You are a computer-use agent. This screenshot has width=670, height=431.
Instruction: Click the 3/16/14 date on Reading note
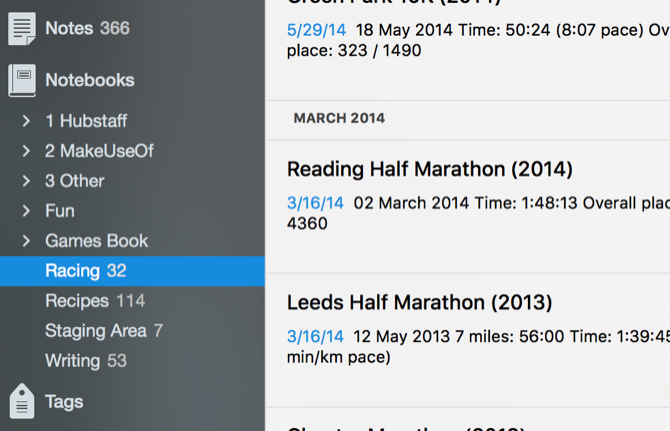click(x=315, y=203)
